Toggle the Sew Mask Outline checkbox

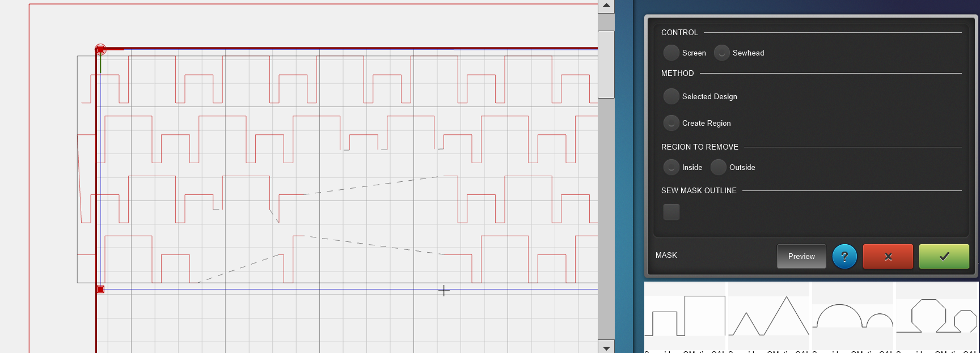[x=671, y=212]
